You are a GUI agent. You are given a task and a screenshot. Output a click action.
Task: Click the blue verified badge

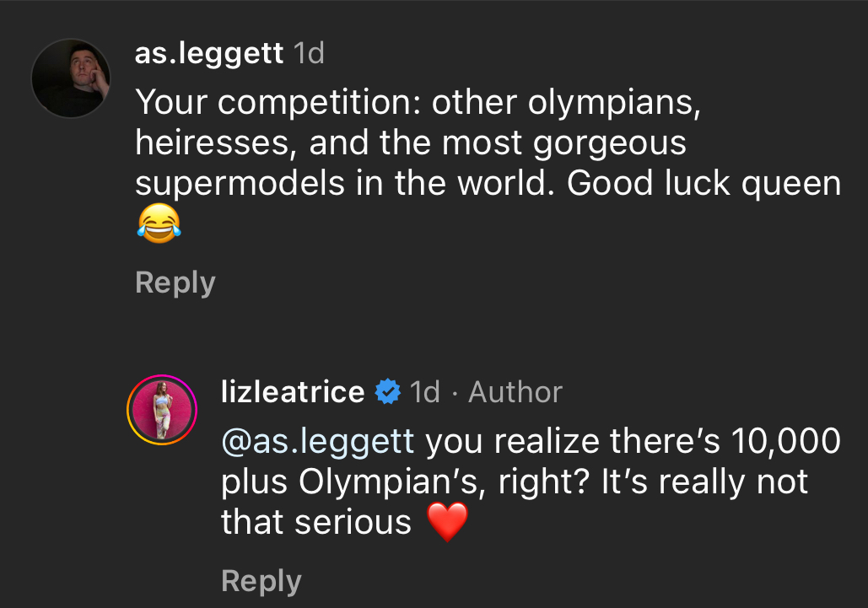(386, 391)
